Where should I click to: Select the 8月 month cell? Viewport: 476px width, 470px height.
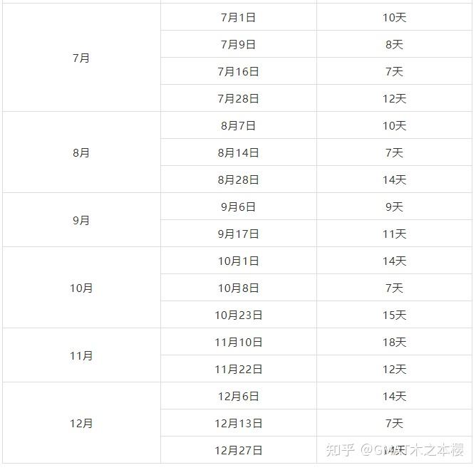[81, 152]
